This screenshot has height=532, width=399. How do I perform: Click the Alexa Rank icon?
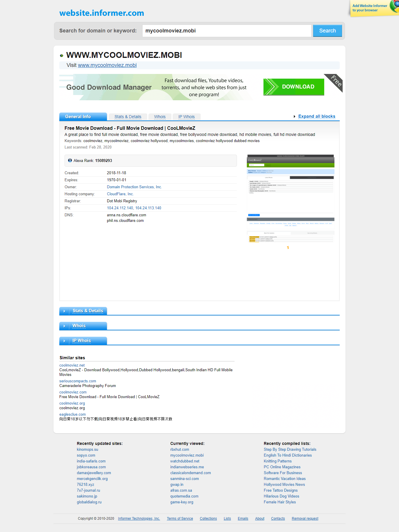pyautogui.click(x=70, y=160)
